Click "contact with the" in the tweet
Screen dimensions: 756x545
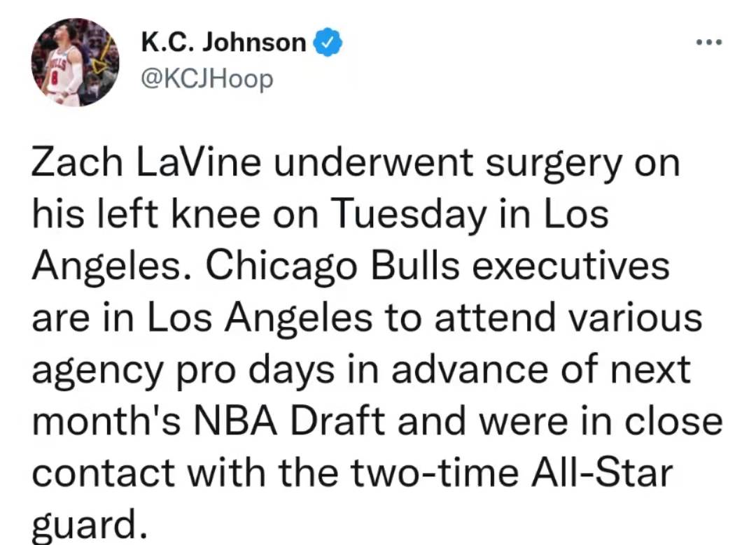[185, 473]
